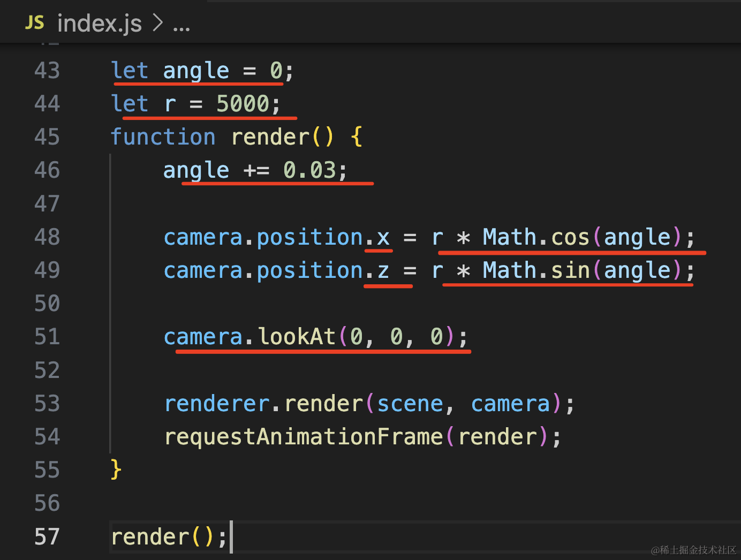Click the breadcrumb chevron after index.js
The image size is (741, 560).
(157, 23)
